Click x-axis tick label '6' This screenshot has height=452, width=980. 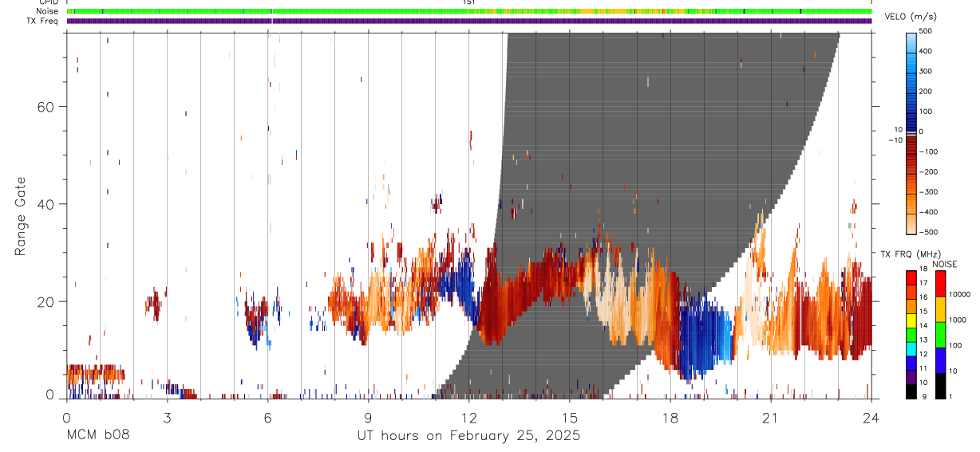pyautogui.click(x=267, y=418)
